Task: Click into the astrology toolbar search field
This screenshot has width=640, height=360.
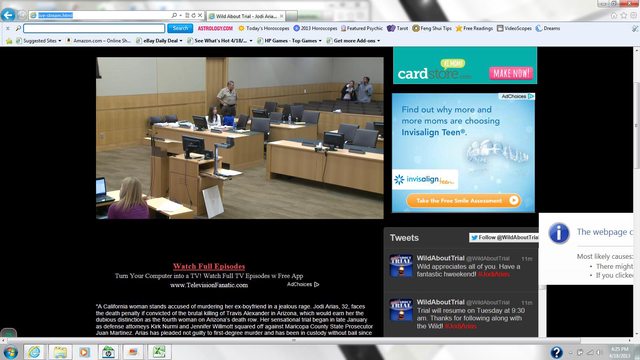Action: point(94,28)
